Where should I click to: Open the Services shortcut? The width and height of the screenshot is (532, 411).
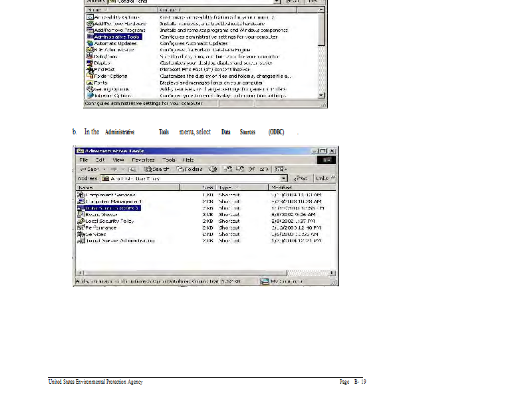[95, 235]
